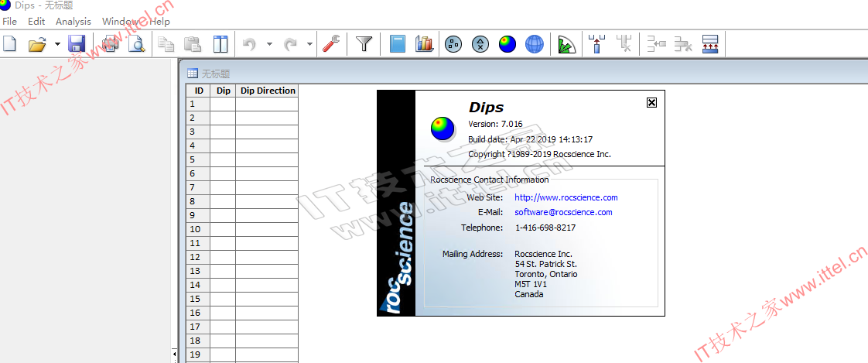Open the chart view with the bar chart icon
The width and height of the screenshot is (868, 363).
click(x=424, y=44)
